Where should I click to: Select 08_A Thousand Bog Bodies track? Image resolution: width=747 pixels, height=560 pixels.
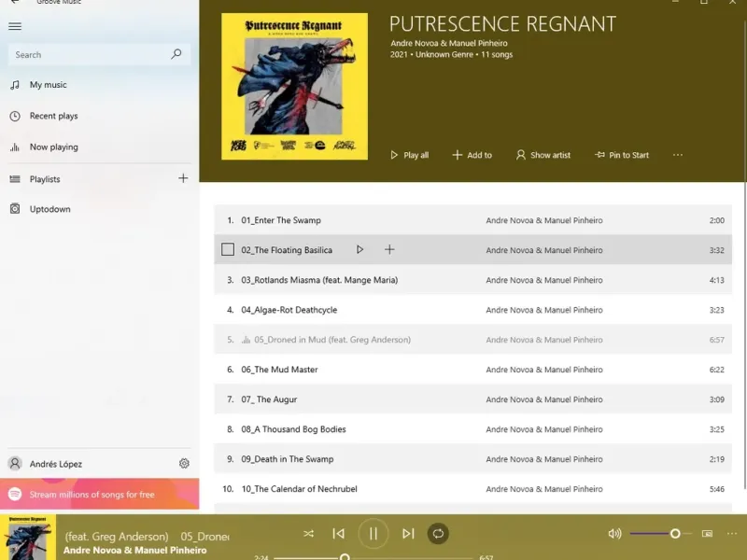[472, 429]
